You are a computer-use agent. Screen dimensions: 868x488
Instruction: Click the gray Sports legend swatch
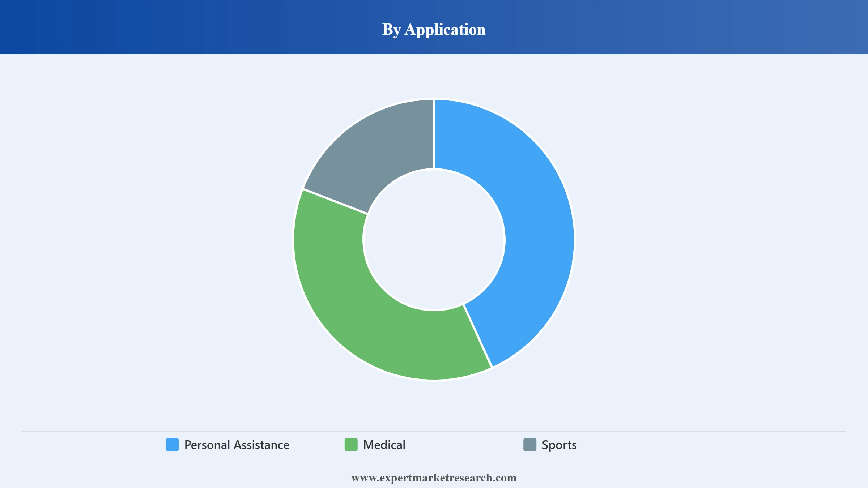[x=530, y=445]
